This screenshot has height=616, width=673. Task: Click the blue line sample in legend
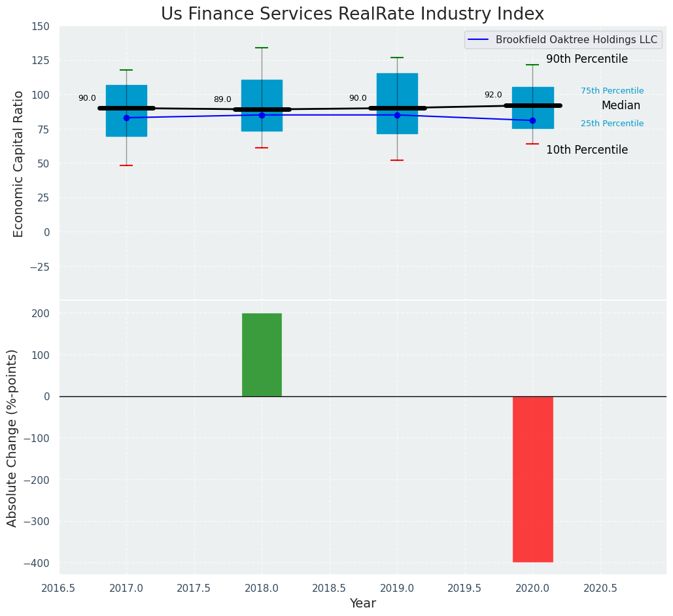point(479,40)
